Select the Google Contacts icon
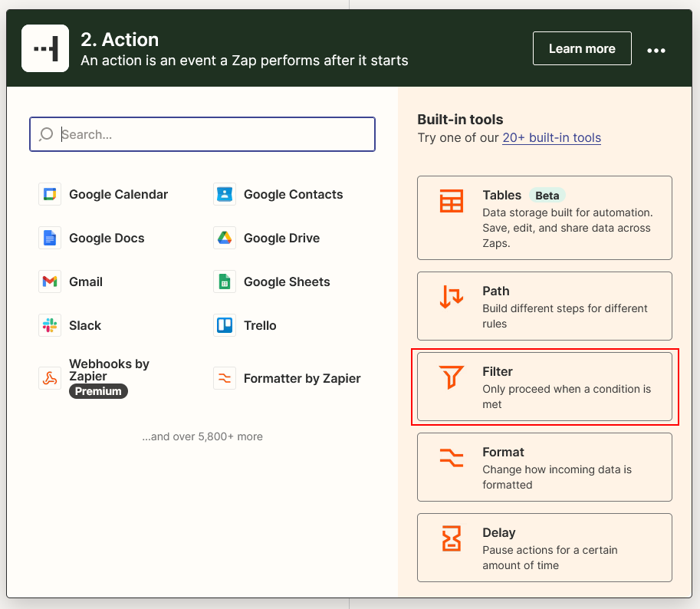Screen dimensions: 700x609 click(x=225, y=194)
